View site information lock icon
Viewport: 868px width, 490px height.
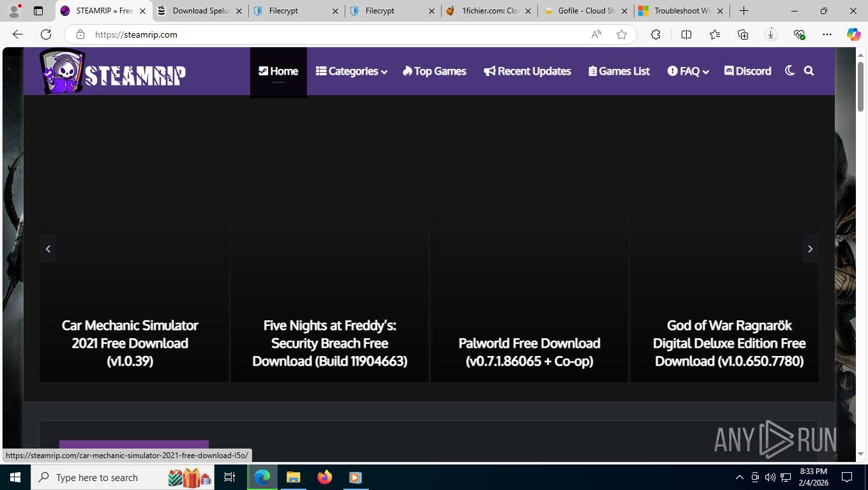click(80, 34)
